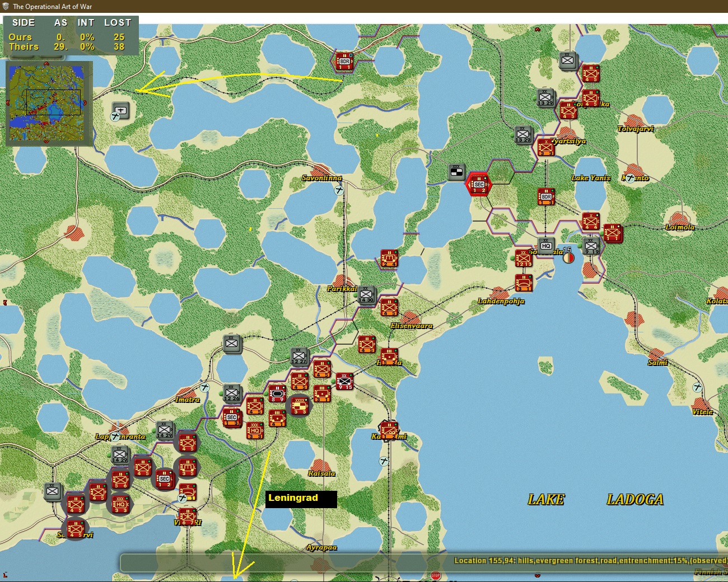Click the Tolvajarvi map label
This screenshot has height=582, width=728.
[x=635, y=129]
